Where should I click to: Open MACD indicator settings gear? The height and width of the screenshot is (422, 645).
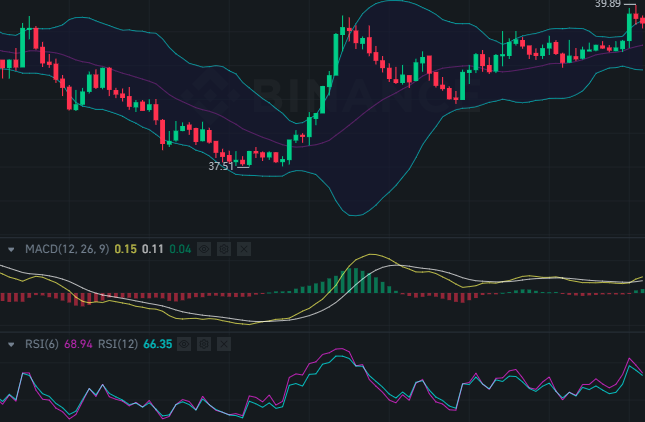[224, 249]
